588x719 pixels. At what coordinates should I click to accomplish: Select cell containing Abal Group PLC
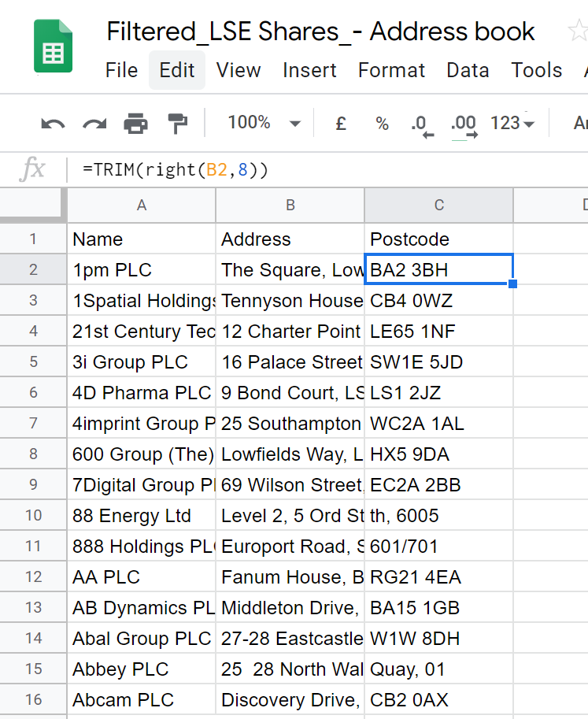click(x=141, y=639)
